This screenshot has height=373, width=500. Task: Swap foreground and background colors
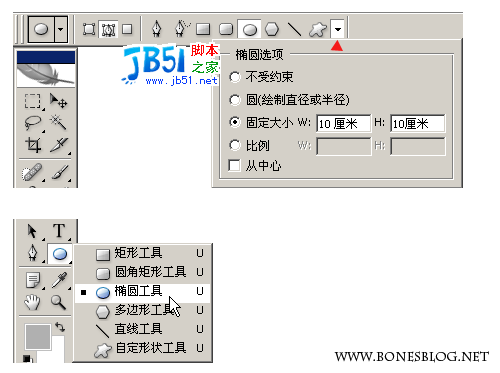60,327
